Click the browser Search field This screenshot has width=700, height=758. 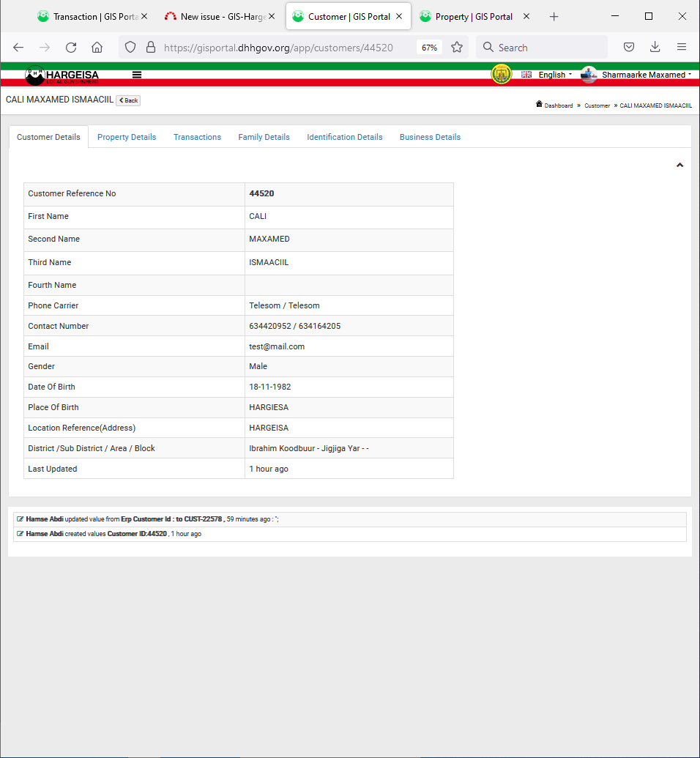(541, 48)
